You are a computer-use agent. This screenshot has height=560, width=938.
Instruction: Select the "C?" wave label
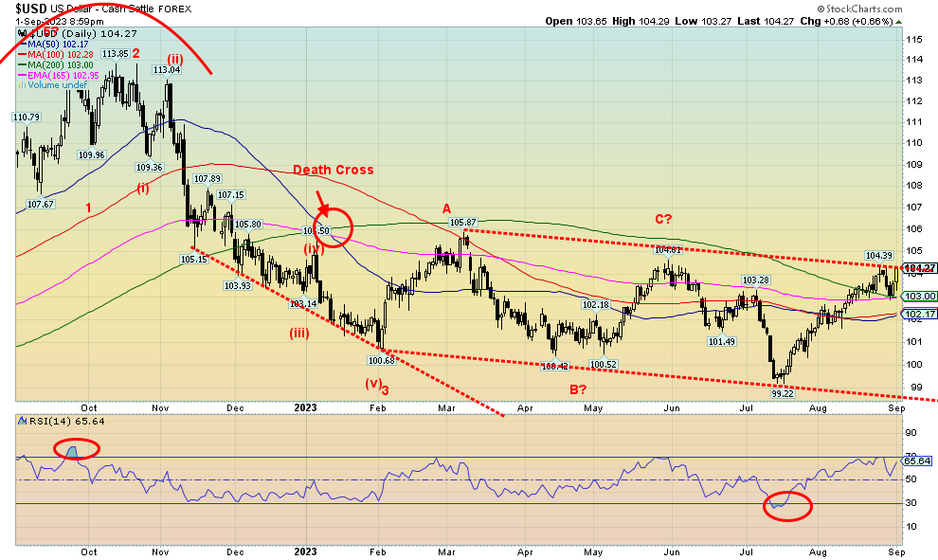(663, 219)
